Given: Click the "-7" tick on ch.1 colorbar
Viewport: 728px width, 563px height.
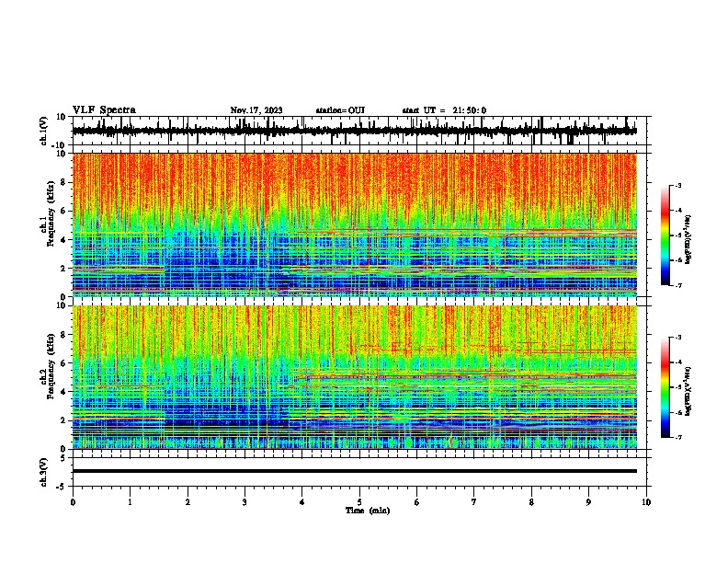Looking at the screenshot, I should coord(677,285).
